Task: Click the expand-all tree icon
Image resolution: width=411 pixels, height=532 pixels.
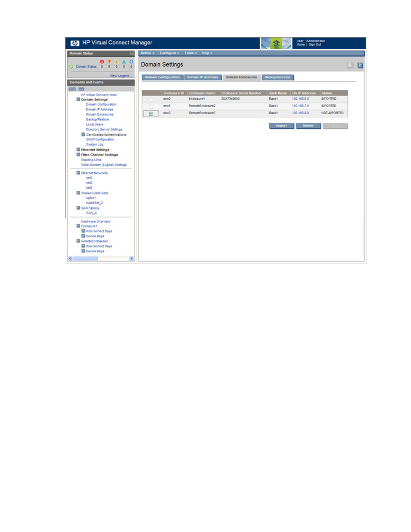Action: coord(72,89)
